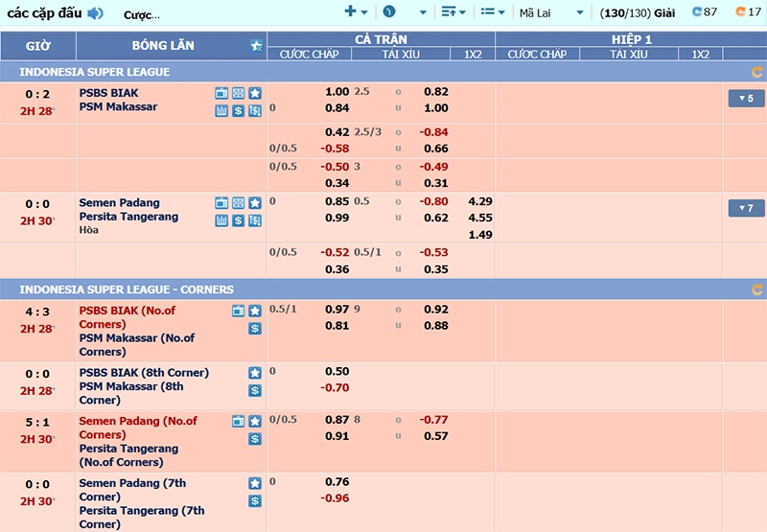Click dollar icon for Semen Padang No.of Corners

tap(255, 439)
